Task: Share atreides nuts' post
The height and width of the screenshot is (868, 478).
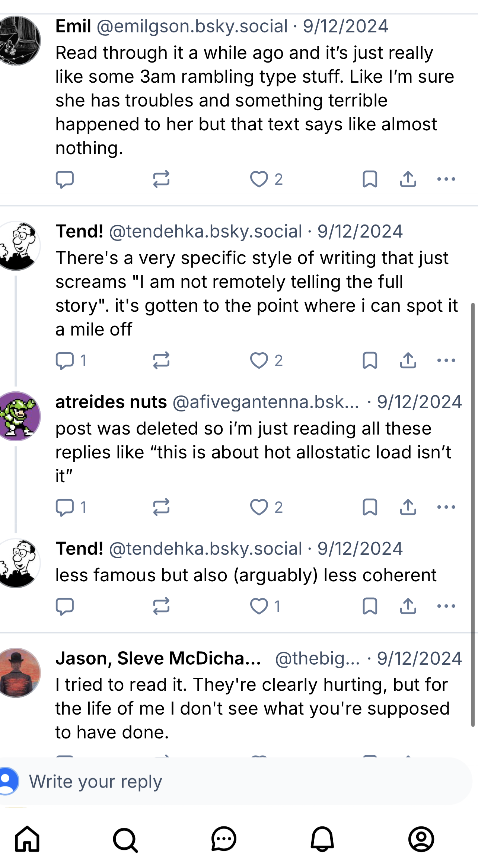Action: (x=408, y=507)
